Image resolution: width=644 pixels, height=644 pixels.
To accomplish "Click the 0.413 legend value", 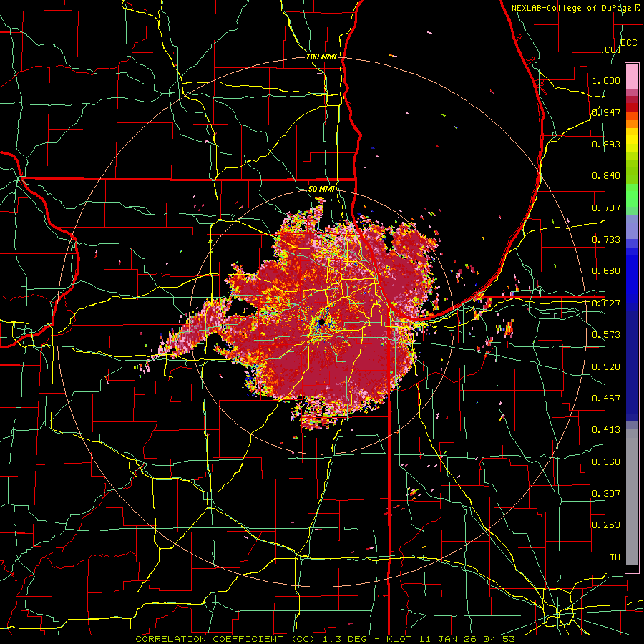I will coord(606,430).
